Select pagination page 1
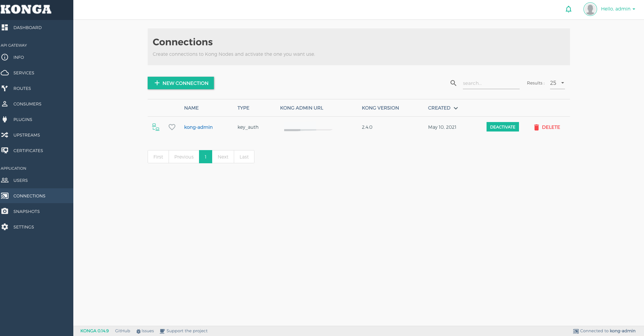This screenshot has width=644, height=336. click(x=205, y=157)
